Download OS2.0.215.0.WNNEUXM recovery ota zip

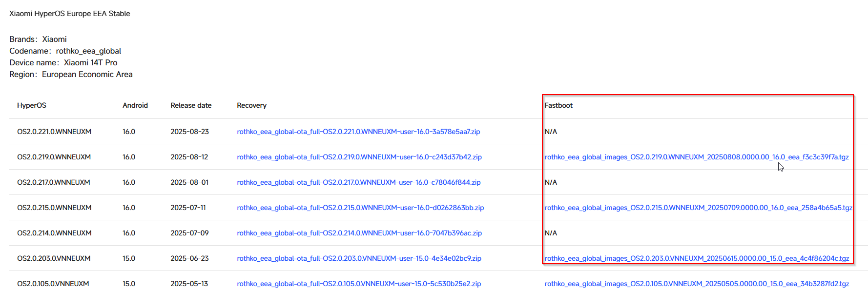click(360, 208)
